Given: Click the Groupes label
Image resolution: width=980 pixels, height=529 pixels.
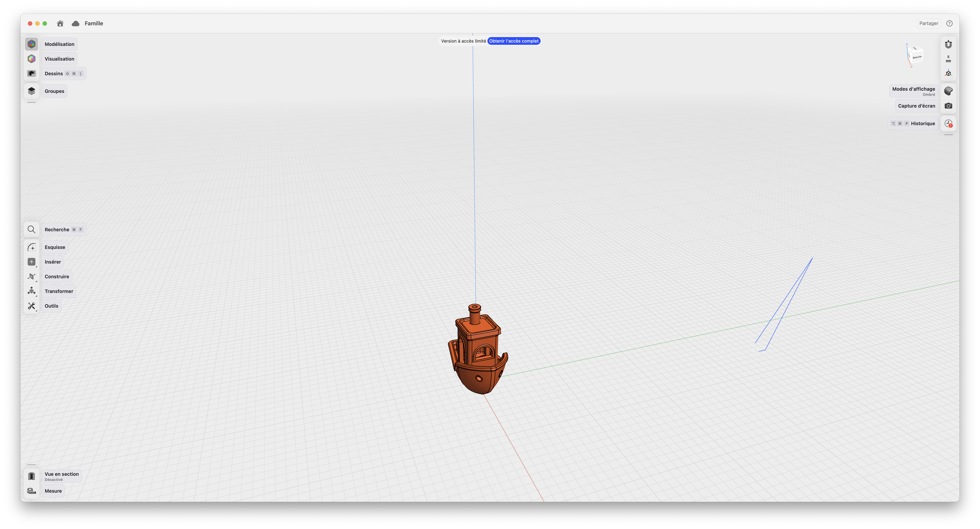Looking at the screenshot, I should point(54,91).
